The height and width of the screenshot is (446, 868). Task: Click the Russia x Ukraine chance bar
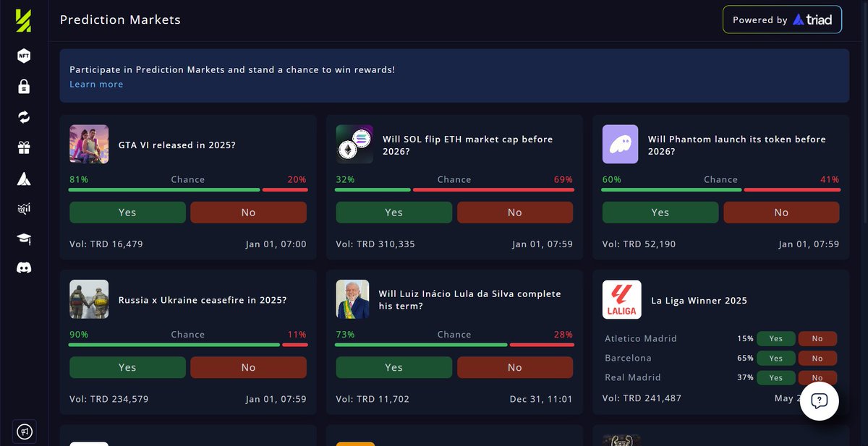click(x=188, y=345)
